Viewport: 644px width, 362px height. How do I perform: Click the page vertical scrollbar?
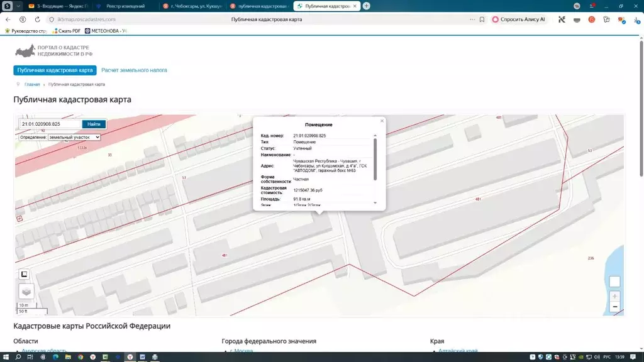pyautogui.click(x=641, y=108)
